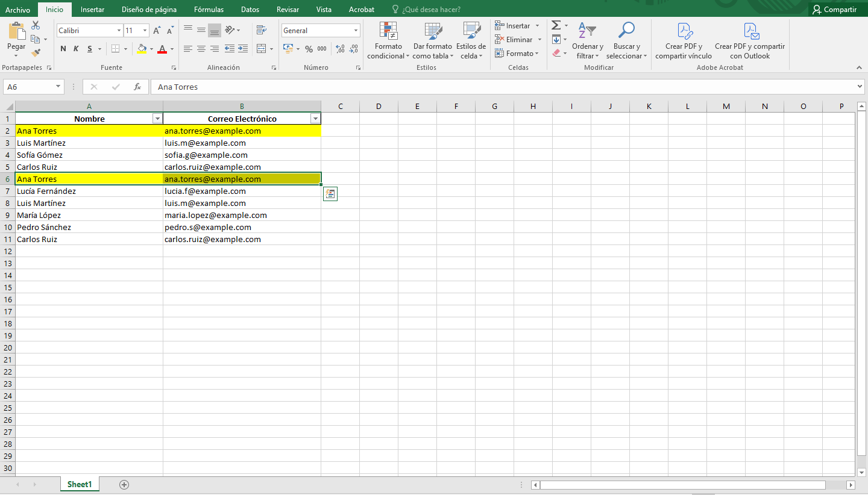Screen dimensions: 868x495
Task: Add a new sheet with the plus icon
Action: pos(124,484)
